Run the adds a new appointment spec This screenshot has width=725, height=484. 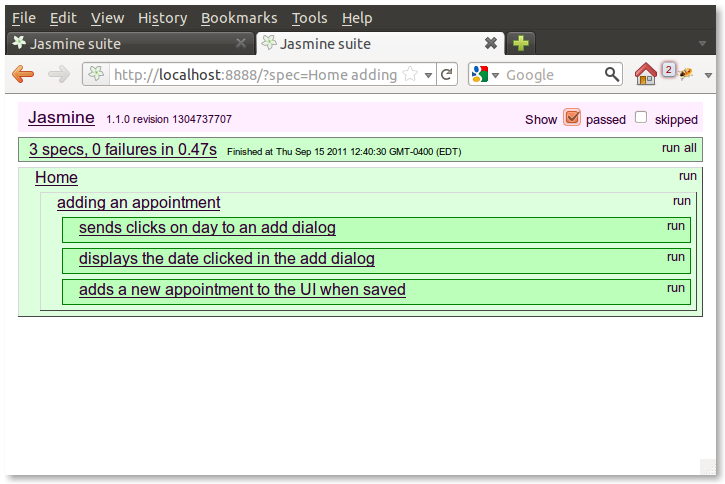[x=676, y=288]
